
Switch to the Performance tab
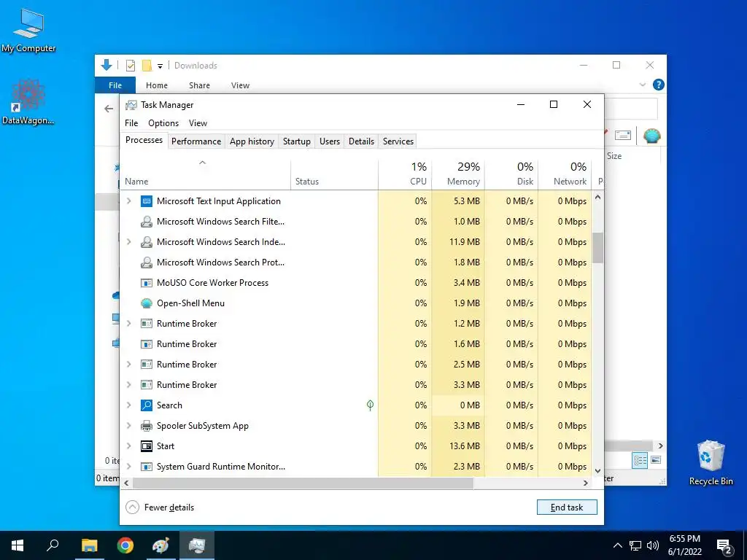tap(196, 141)
